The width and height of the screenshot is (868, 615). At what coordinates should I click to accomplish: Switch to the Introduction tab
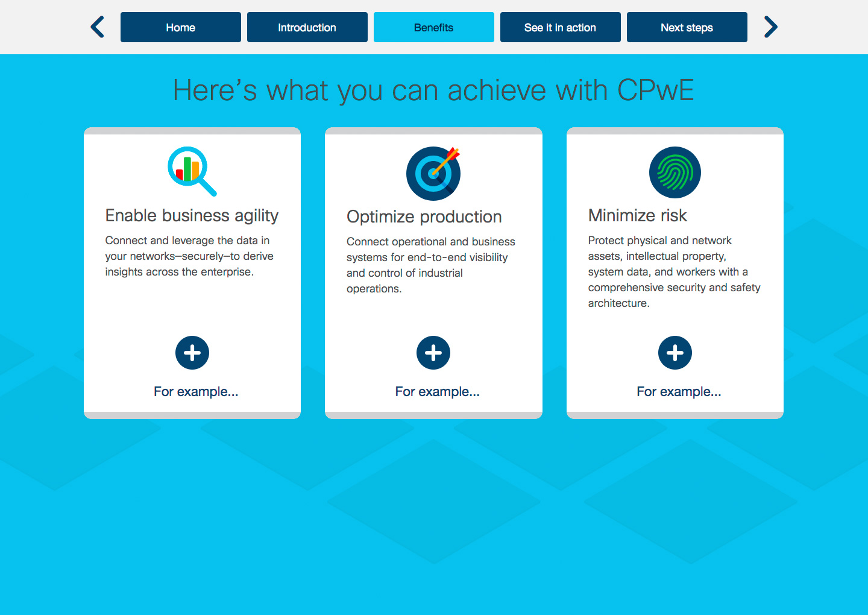pyautogui.click(x=307, y=27)
